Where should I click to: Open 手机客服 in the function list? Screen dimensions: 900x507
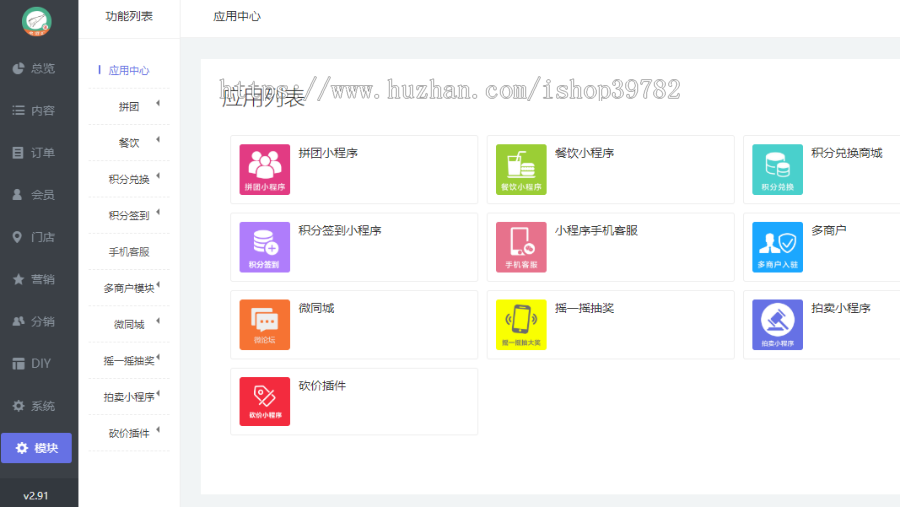129,252
